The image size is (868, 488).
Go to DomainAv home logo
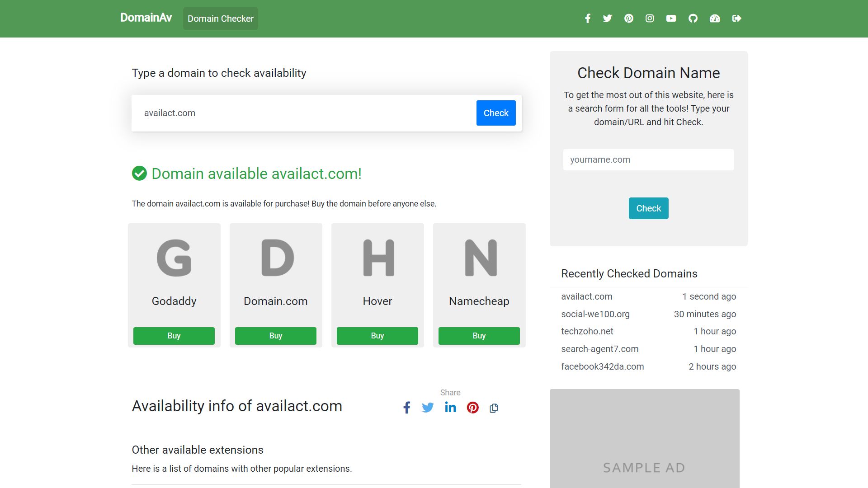146,18
